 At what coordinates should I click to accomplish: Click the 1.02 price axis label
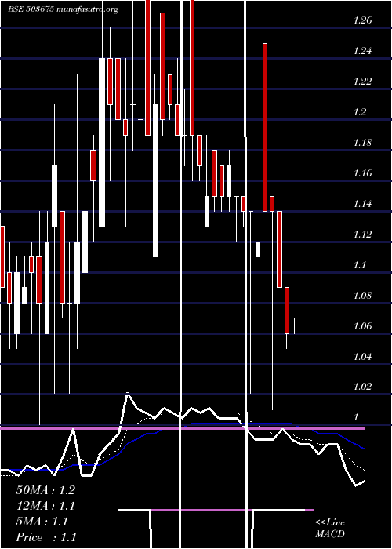tap(362, 386)
